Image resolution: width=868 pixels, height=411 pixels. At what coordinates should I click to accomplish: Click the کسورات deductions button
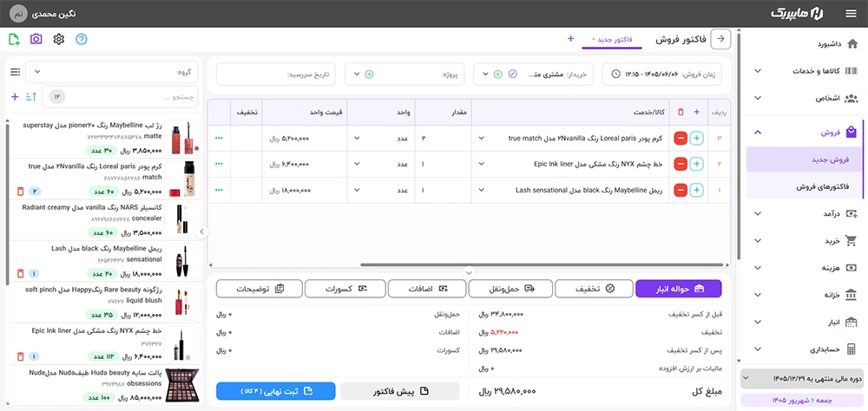click(345, 289)
